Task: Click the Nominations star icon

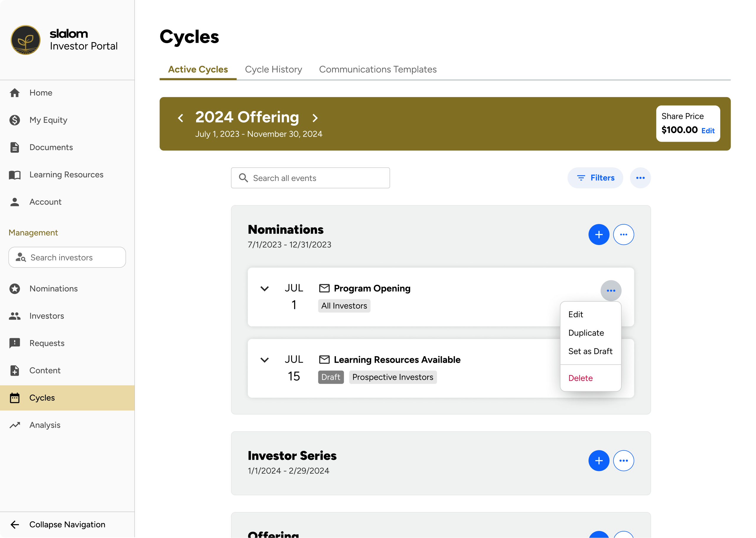Action: 14,289
